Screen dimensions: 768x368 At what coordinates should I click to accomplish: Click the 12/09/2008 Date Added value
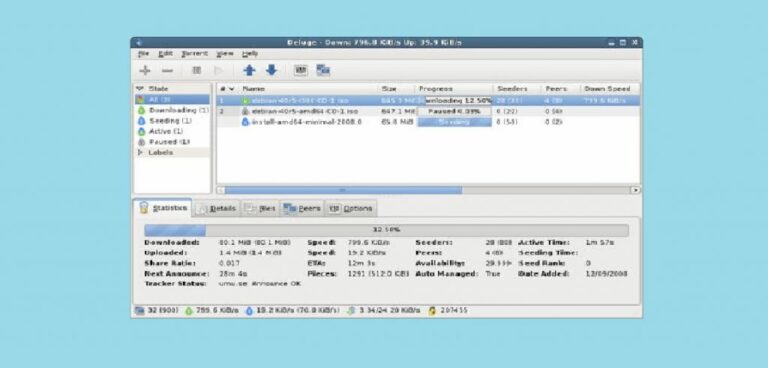(x=606, y=274)
